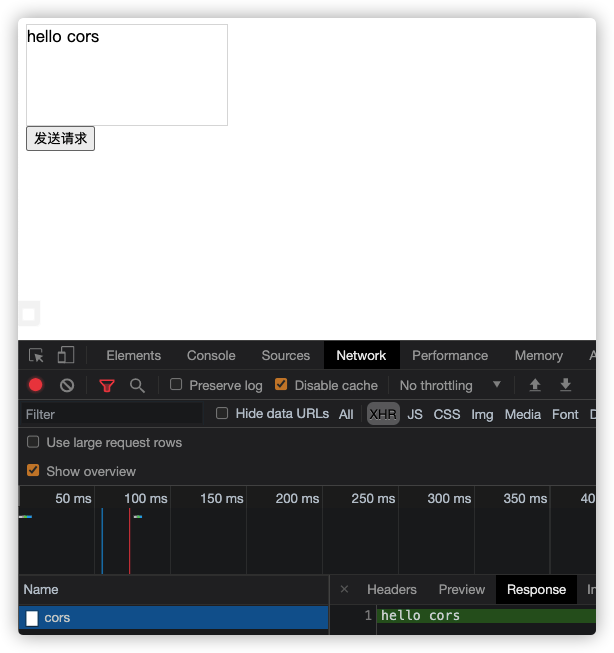Viewport: 614px width, 653px height.
Task: Switch to the Elements tab
Action: click(x=133, y=356)
